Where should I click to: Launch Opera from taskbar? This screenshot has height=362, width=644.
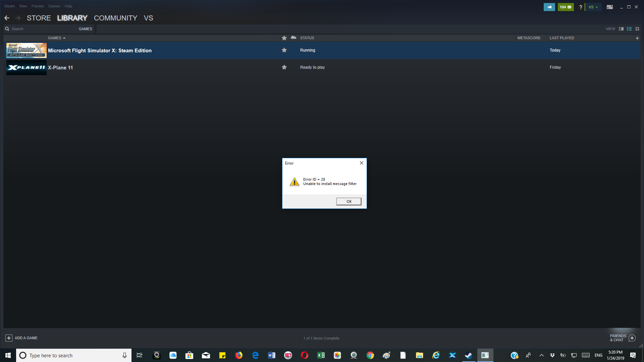coord(305,355)
